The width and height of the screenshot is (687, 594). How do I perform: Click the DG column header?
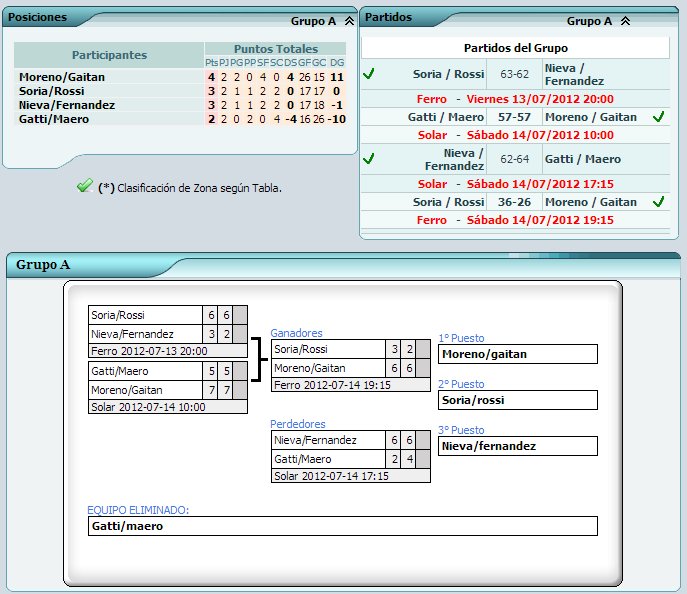[337, 63]
